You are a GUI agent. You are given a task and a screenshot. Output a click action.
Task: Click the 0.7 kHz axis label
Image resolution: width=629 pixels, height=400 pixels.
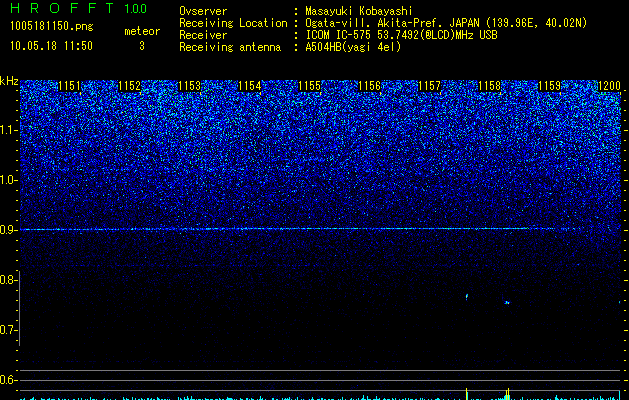(x=8, y=330)
